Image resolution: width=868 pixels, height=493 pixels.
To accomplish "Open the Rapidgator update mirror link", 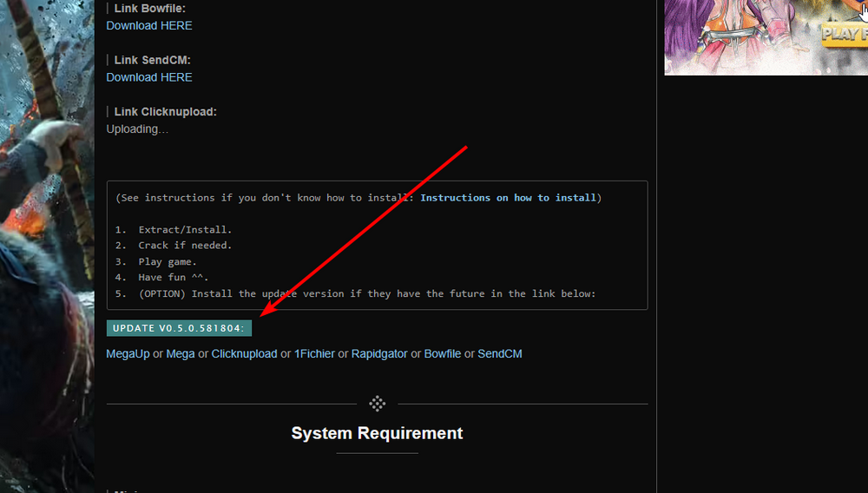I will (379, 354).
